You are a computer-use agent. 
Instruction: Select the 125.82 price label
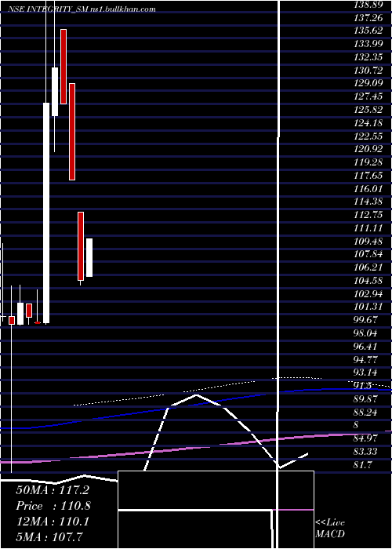coord(368,110)
